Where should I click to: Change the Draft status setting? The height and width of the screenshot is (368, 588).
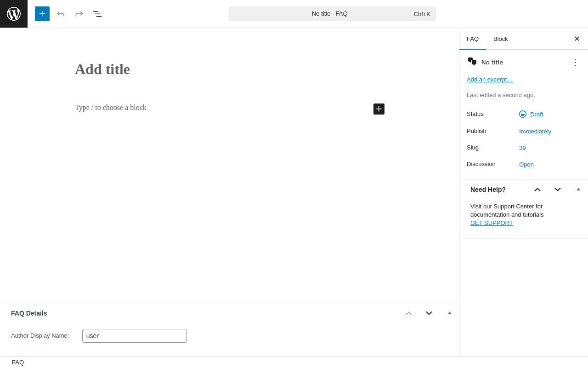536,114
